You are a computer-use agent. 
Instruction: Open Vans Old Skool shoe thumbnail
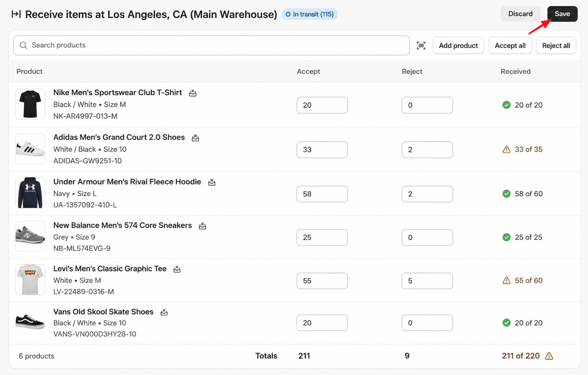pos(30,322)
